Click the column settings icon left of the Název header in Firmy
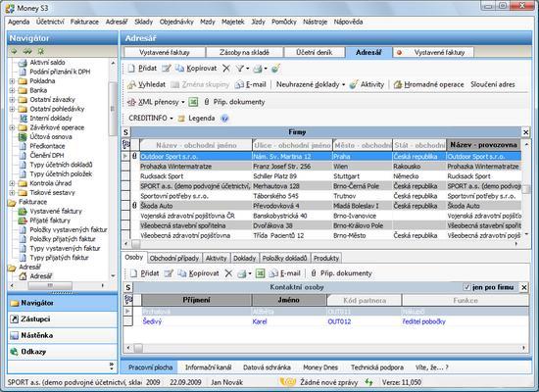Screen dimensions: 539x392 click(126, 145)
